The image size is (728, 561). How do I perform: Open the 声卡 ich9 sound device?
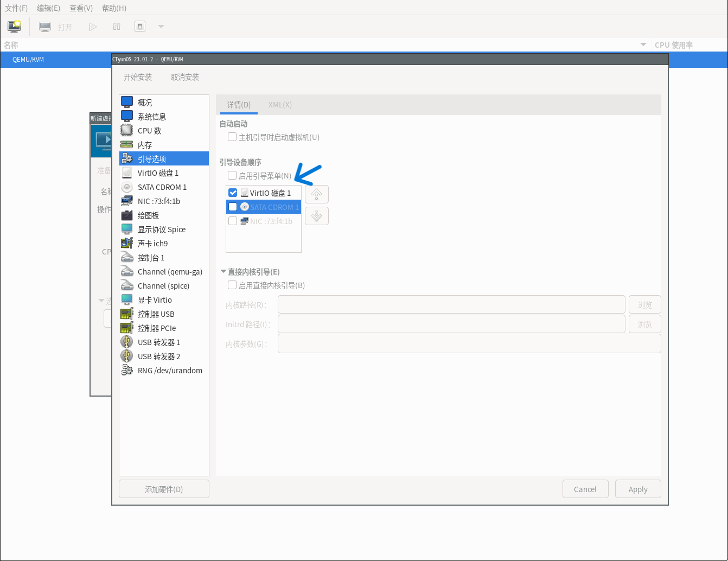click(x=152, y=244)
